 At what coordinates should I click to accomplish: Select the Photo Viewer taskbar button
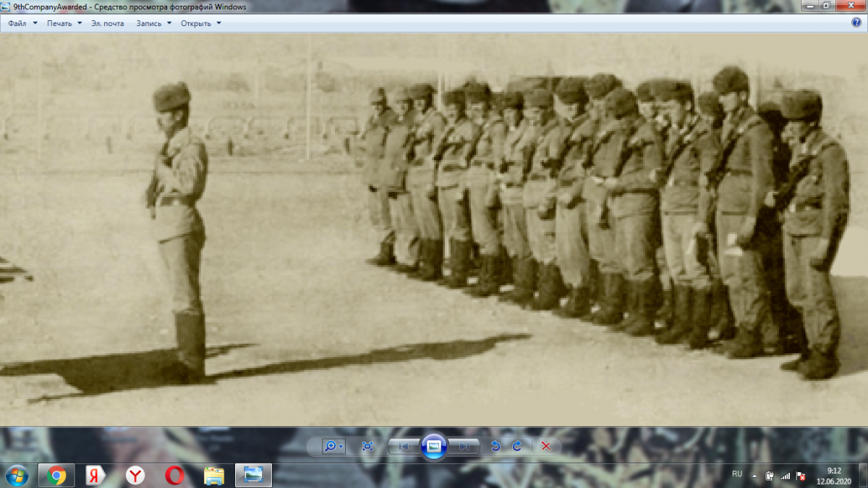(x=253, y=476)
